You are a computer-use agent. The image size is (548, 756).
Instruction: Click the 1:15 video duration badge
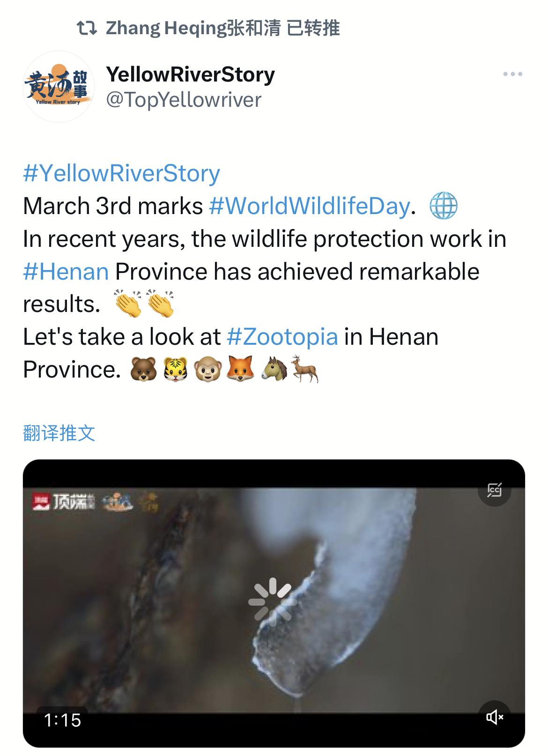pos(62,720)
